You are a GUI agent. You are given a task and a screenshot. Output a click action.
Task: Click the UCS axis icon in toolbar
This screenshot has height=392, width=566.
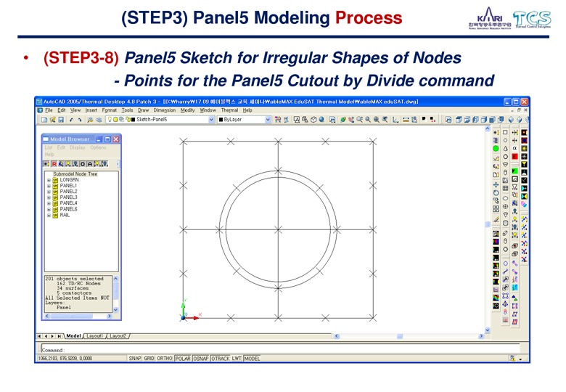tap(395, 120)
